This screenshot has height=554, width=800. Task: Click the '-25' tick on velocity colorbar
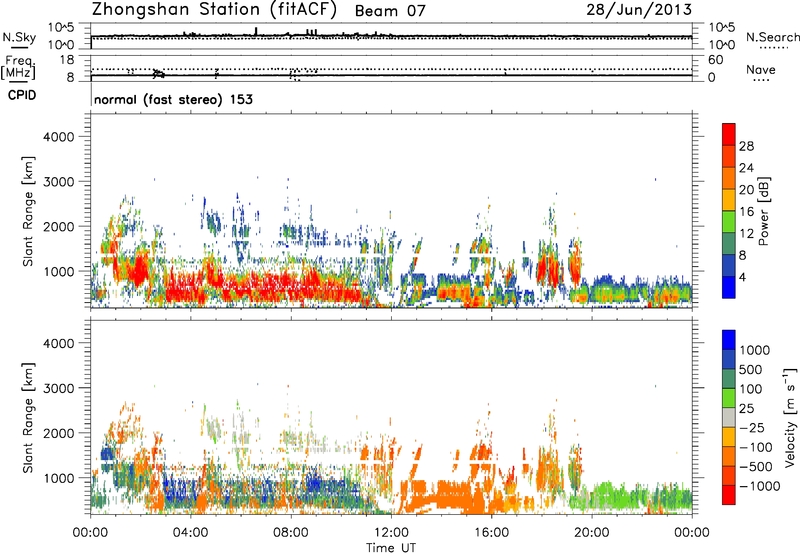pos(752,427)
